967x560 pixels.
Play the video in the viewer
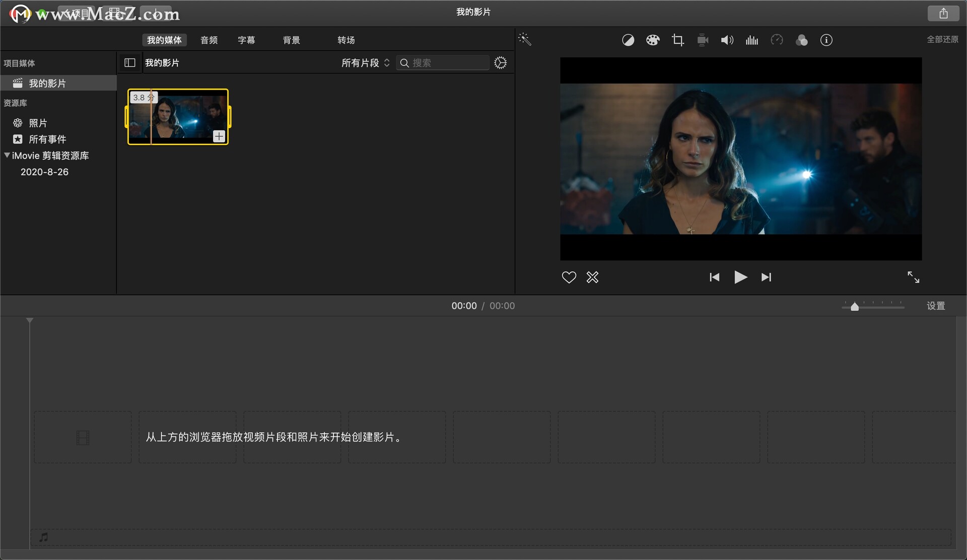740,277
